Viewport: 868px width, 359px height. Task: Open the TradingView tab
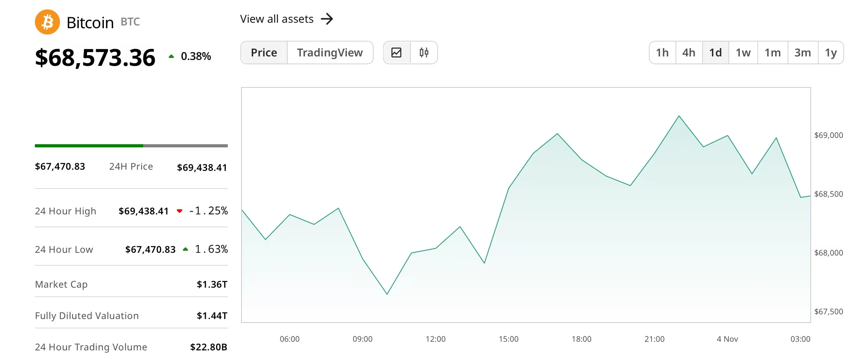pos(330,53)
